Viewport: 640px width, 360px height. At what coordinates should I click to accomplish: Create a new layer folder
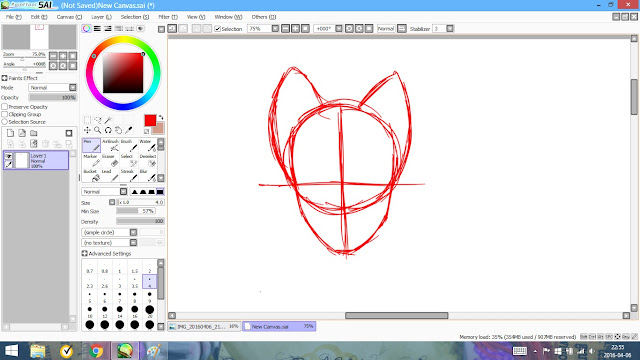[34, 133]
